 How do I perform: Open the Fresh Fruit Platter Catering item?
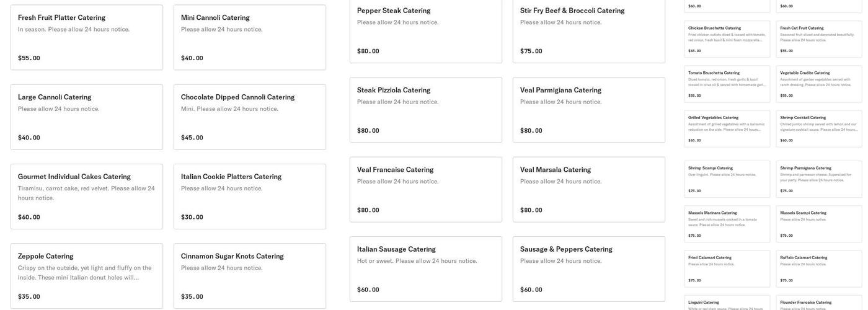pyautogui.click(x=87, y=37)
